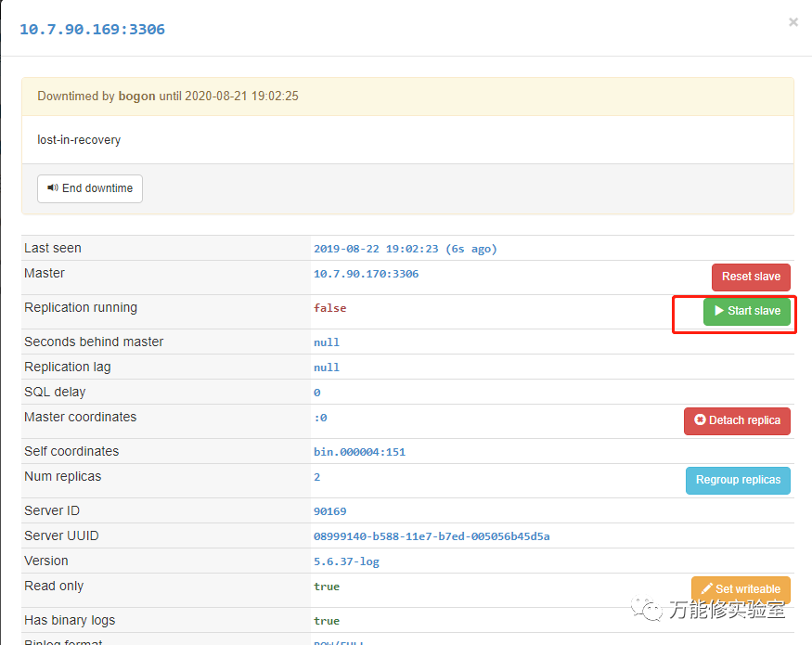Select the 'Has binary logs' row label

(70, 620)
